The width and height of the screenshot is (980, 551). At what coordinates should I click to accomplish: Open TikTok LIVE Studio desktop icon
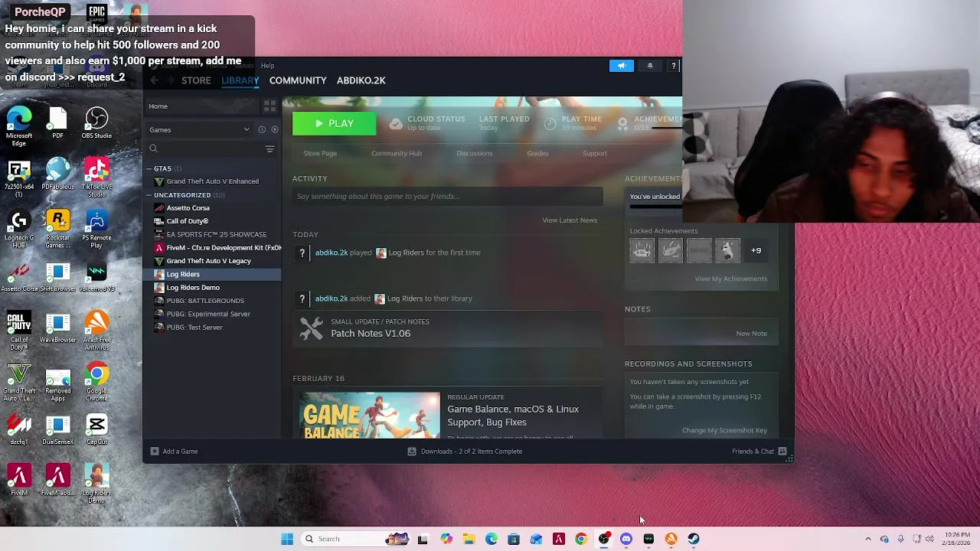[x=96, y=178]
